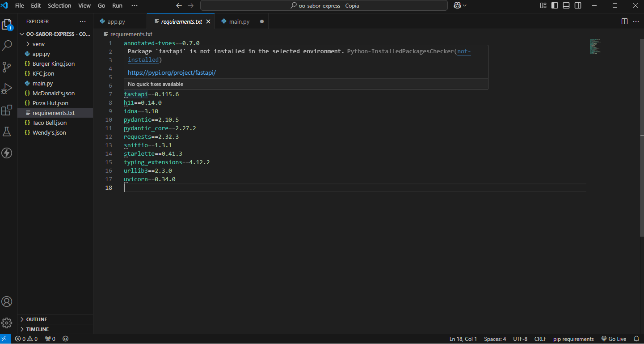Open notifications bell in status bar
Viewport: 644px width, 344px height.
pyautogui.click(x=636, y=339)
